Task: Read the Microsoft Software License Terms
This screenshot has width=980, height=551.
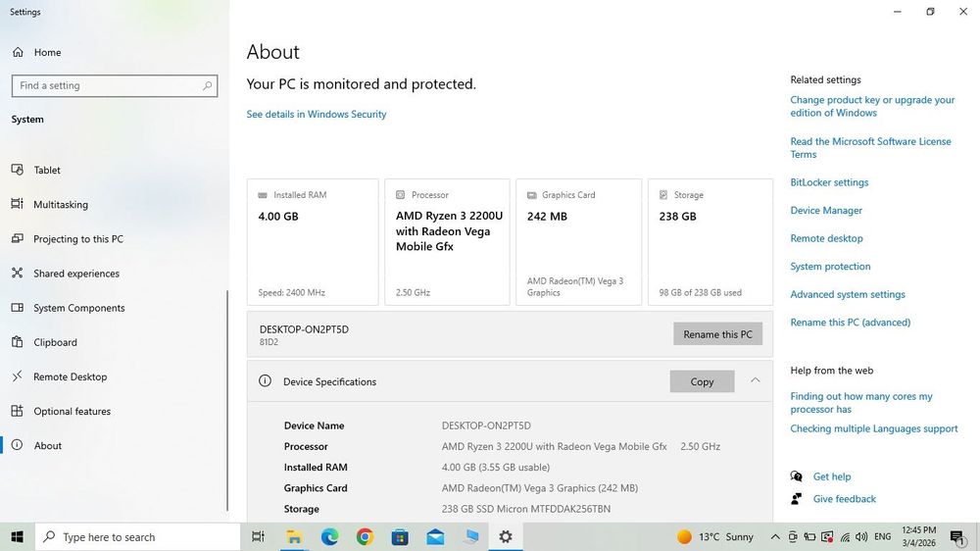Action: pyautogui.click(x=870, y=148)
